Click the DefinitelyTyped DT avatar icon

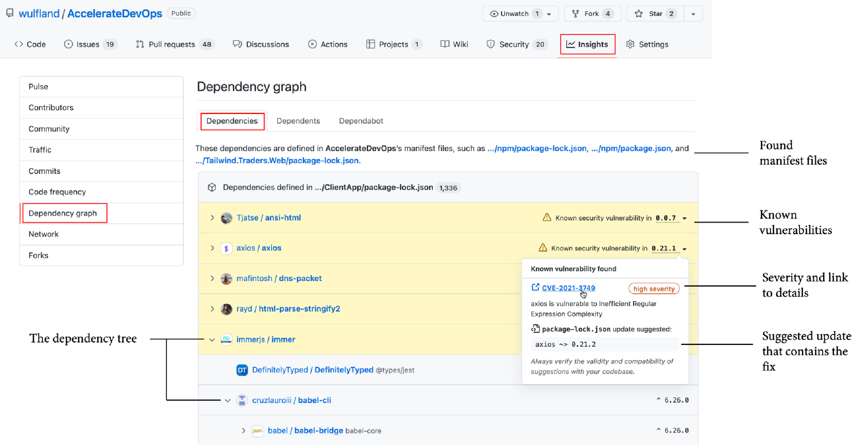pos(242,370)
